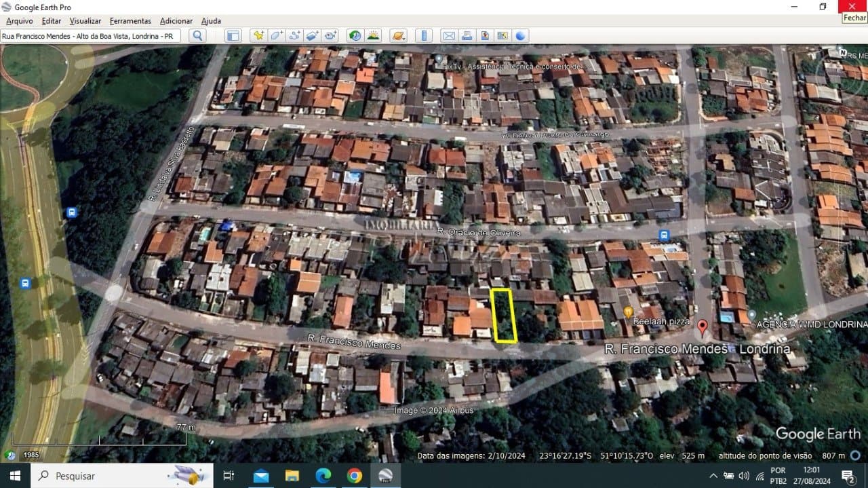This screenshot has width=868, height=488.
Task: Toggle historical imagery clock
Action: coord(355,36)
